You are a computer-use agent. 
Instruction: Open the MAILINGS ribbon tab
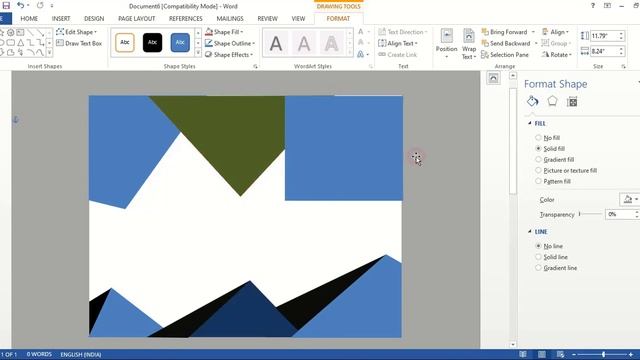click(x=230, y=19)
